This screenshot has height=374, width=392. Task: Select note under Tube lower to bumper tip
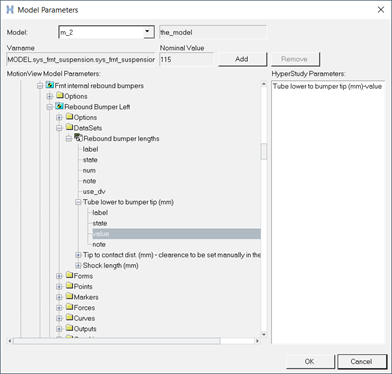click(99, 244)
